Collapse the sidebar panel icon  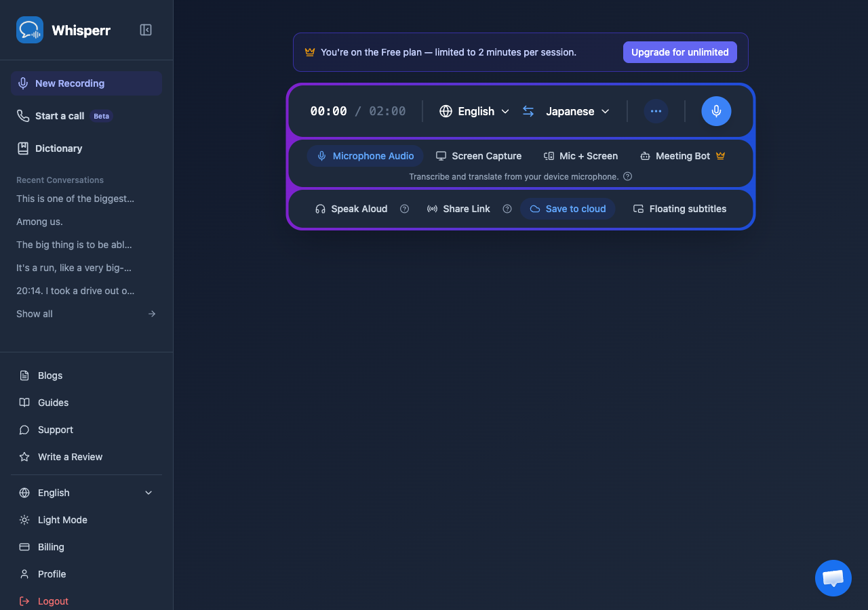(x=146, y=30)
